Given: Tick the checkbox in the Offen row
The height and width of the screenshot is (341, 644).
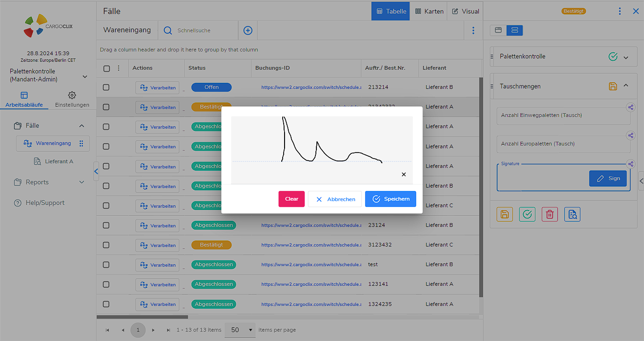Looking at the screenshot, I should (106, 87).
